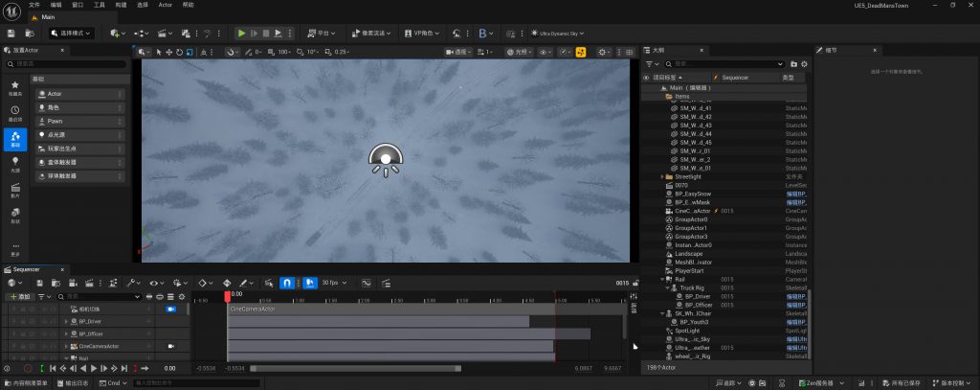The image size is (980, 390).
Task: Click the yellow cinematic viewport icon
Action: click(580, 52)
